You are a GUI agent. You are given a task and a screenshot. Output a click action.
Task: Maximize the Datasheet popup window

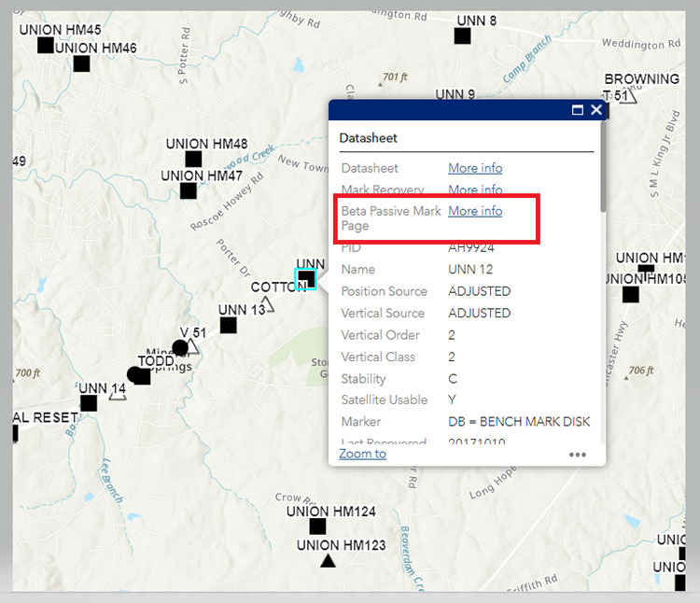click(x=577, y=110)
